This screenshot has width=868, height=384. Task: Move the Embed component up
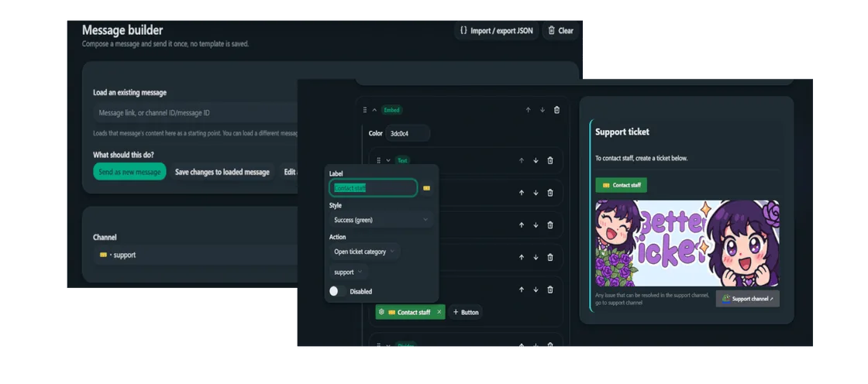click(x=528, y=110)
